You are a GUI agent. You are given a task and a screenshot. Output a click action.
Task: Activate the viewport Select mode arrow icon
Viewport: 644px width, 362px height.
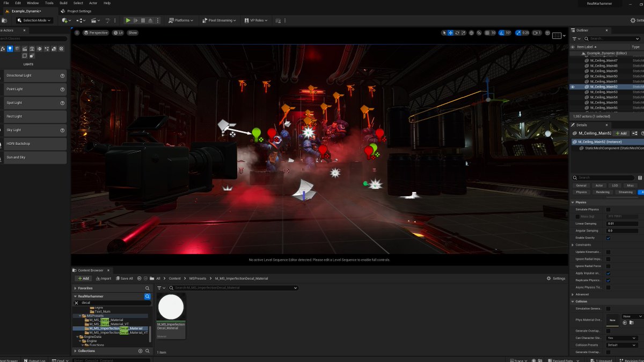pyautogui.click(x=444, y=33)
